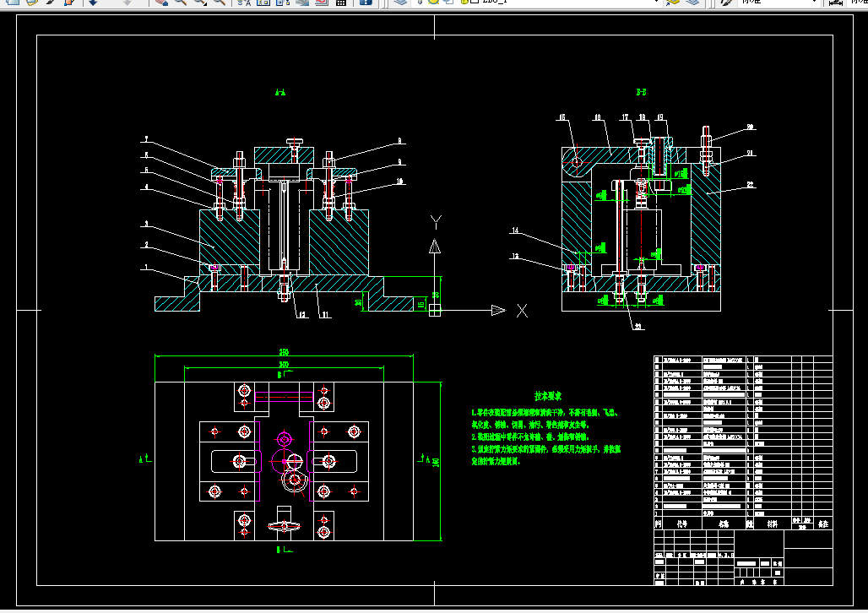Click the green 技术要求 heading text
This screenshot has width=868, height=613.
(548, 395)
